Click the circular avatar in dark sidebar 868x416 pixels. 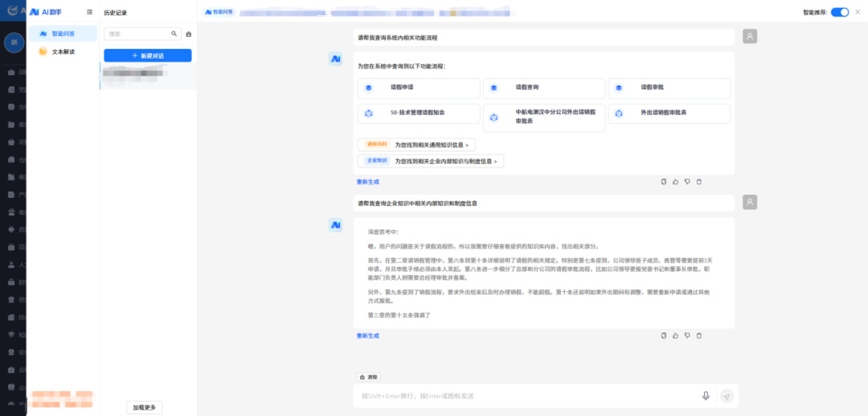(x=14, y=43)
